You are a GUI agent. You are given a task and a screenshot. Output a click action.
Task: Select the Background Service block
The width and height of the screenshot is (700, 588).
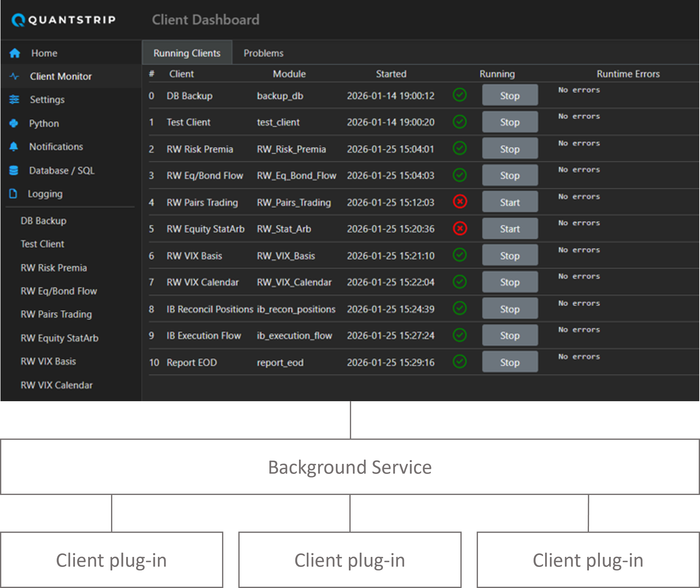350,467
